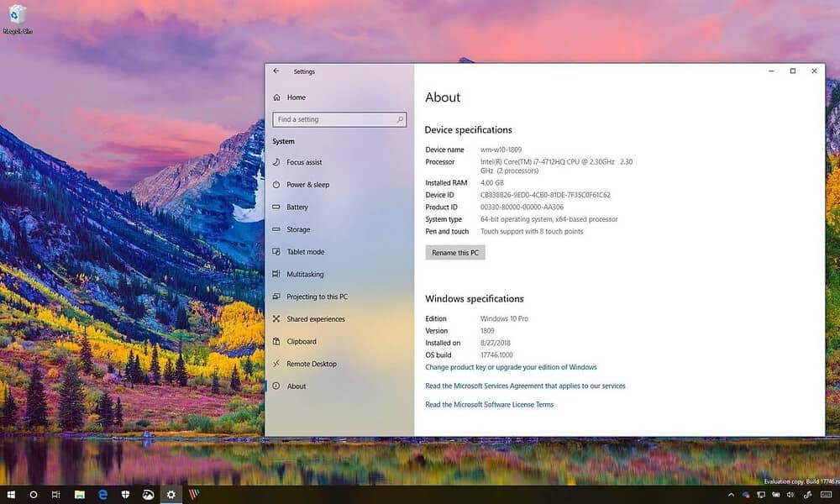The image size is (840, 504).
Task: Click the Find a setting search box
Action: point(339,119)
